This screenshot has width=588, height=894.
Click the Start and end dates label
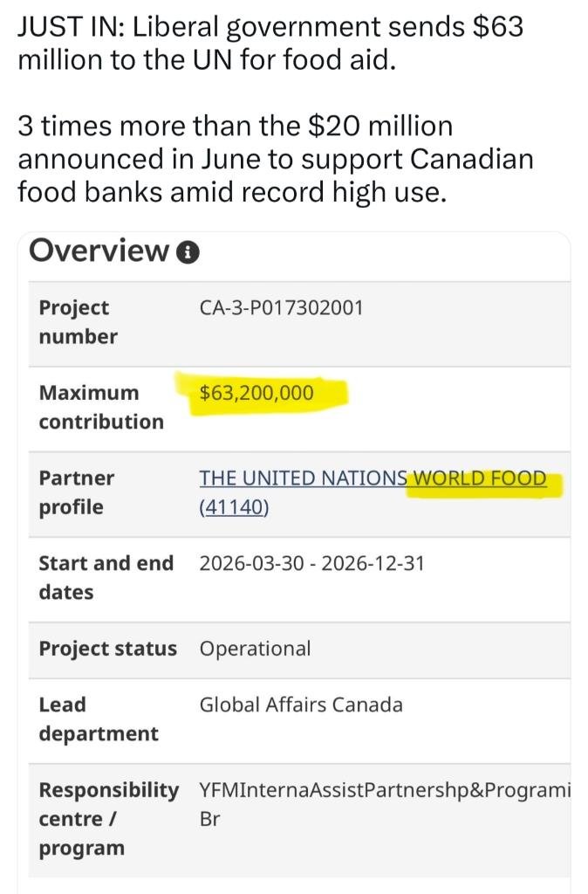pos(106,577)
